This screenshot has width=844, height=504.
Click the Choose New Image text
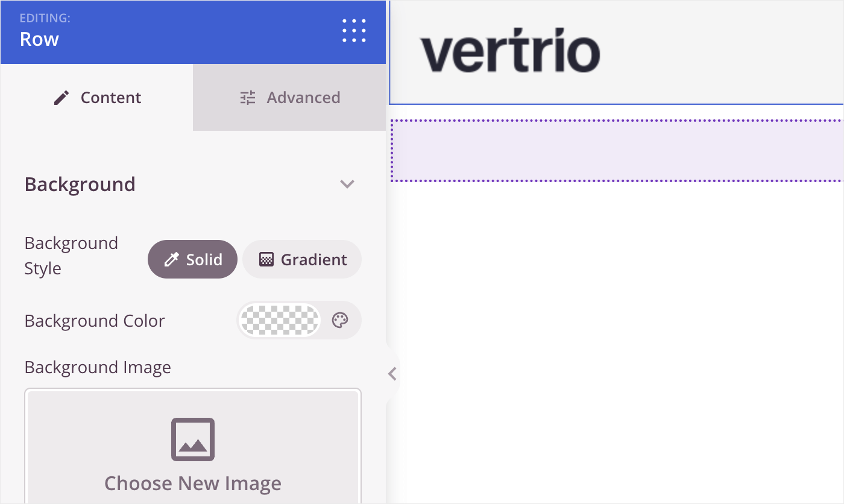coord(193,484)
